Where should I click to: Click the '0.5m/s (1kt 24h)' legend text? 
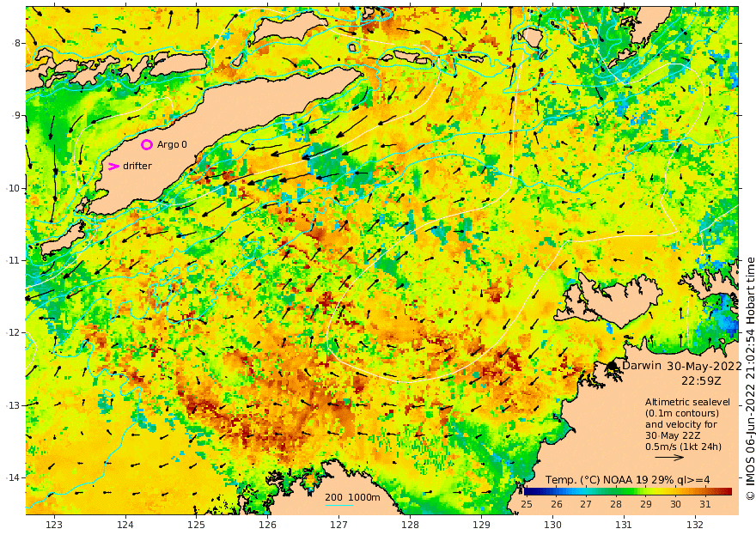click(683, 447)
